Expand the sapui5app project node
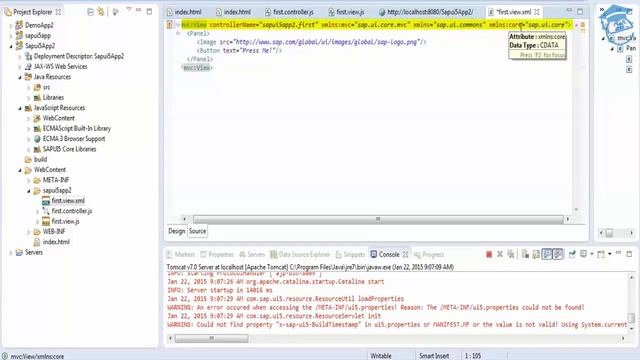This screenshot has width=640, height=360. (x=11, y=36)
